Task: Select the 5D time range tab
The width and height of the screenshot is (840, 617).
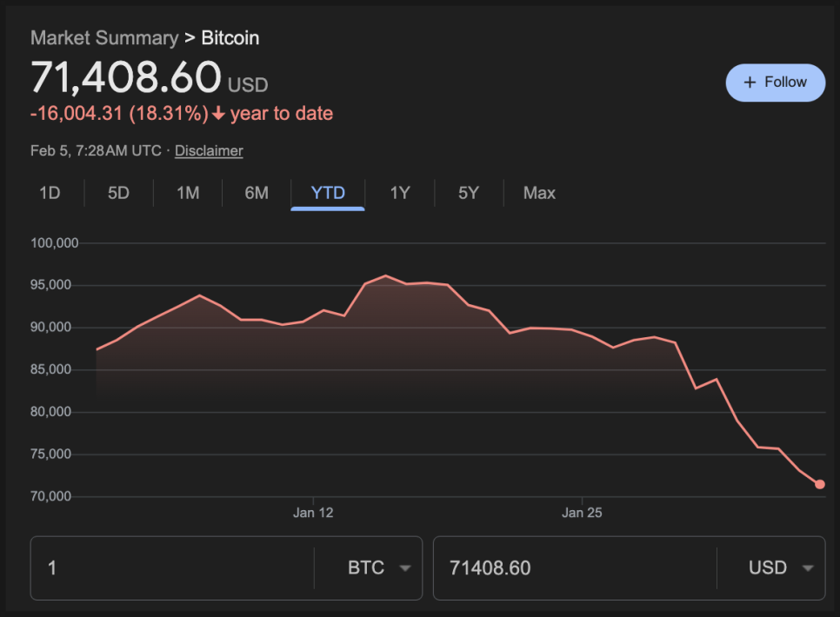Action: 118,193
